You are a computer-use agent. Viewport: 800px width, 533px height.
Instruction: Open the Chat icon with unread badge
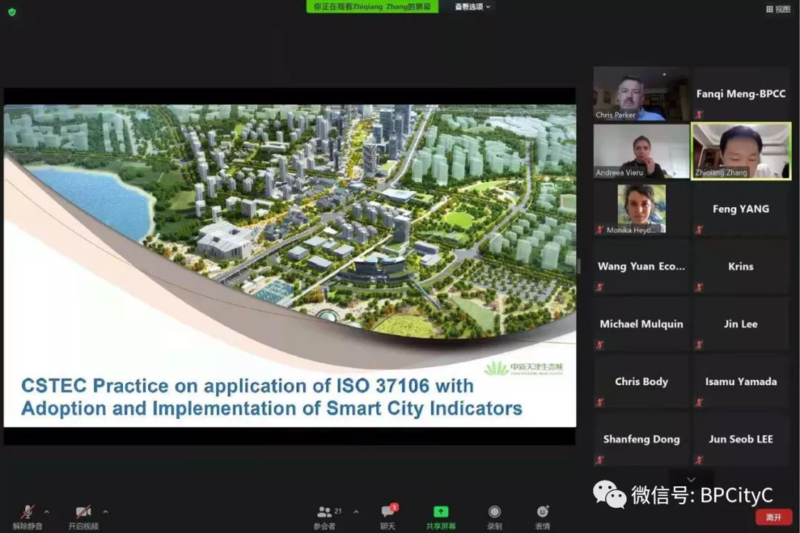click(x=387, y=512)
